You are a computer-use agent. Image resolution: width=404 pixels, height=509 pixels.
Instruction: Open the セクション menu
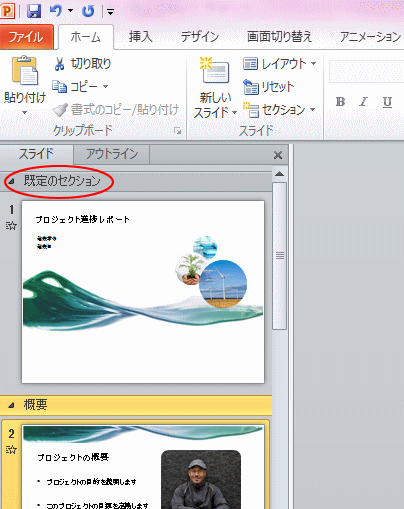point(279,110)
